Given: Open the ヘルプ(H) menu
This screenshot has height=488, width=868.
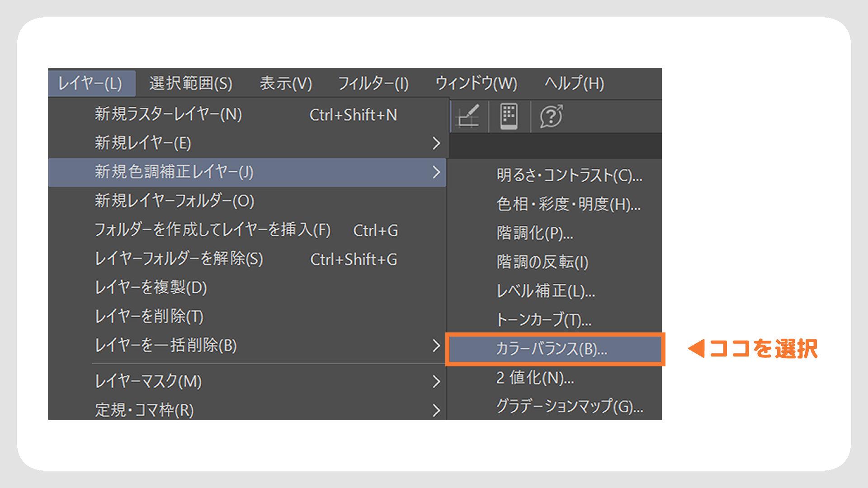Looking at the screenshot, I should pyautogui.click(x=574, y=83).
